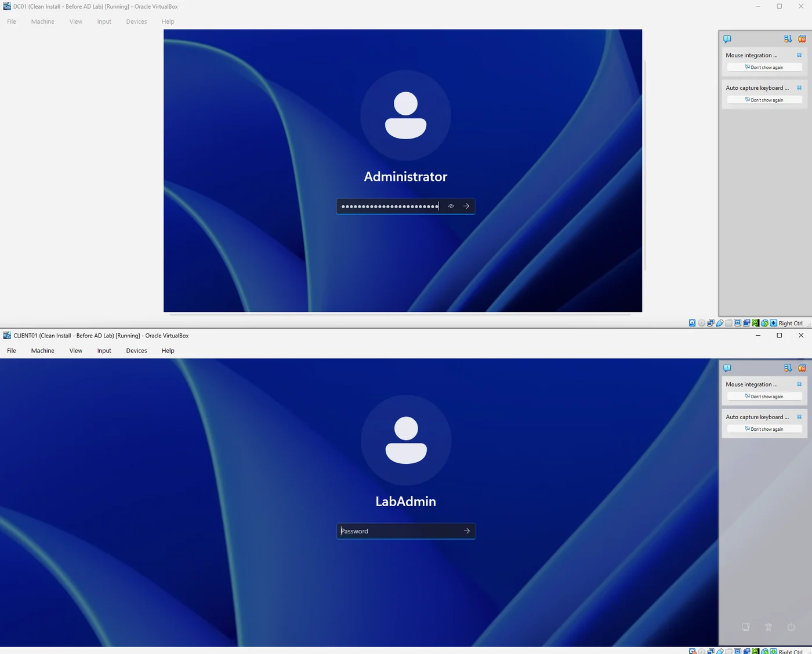Dismiss Auto capture keyboard notice in CLIENT01
This screenshot has width=812, height=654.
(799, 417)
